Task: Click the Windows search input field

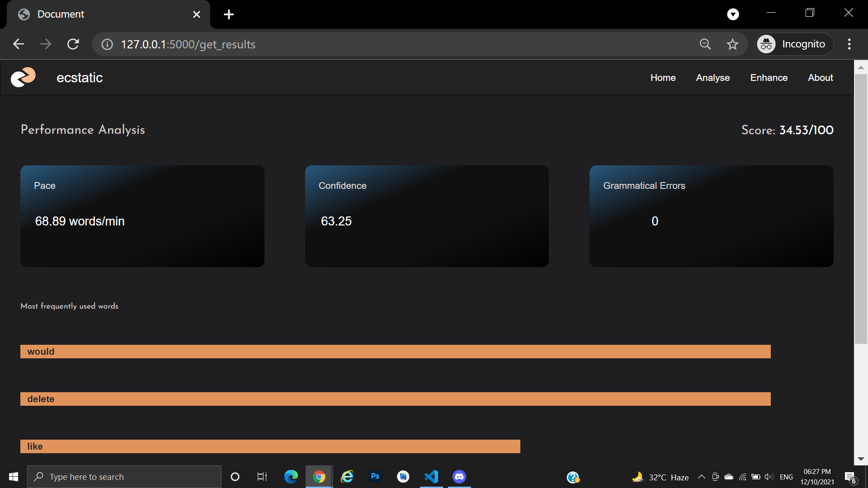Action: (x=124, y=477)
